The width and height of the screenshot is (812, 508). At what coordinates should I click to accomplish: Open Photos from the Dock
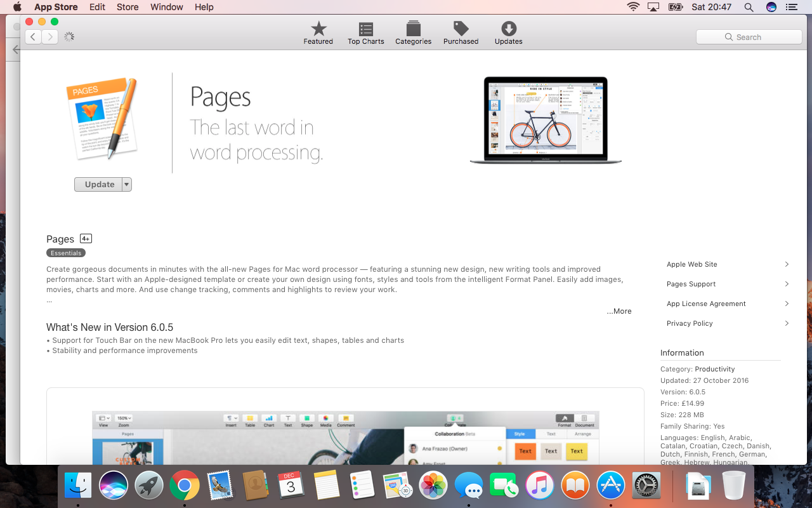coord(433,486)
